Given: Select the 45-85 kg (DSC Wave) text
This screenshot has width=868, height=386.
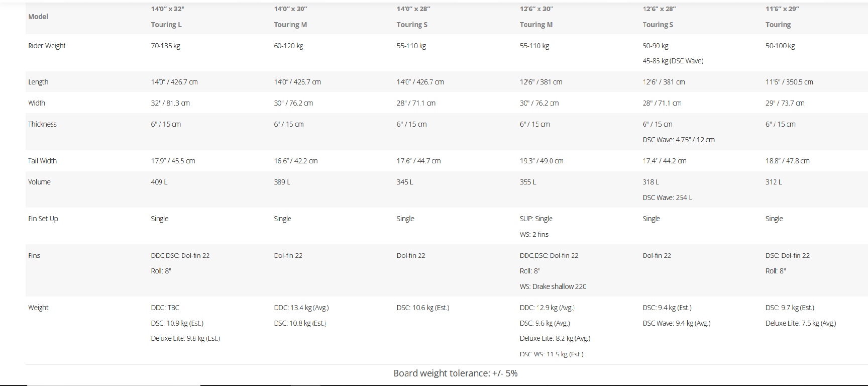Looking at the screenshot, I should point(673,61).
